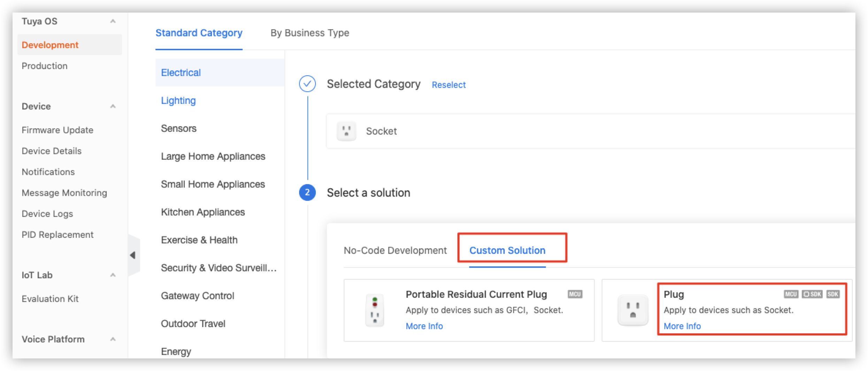Open Development in the sidebar
This screenshot has width=868, height=371.
pyautogui.click(x=70, y=45)
